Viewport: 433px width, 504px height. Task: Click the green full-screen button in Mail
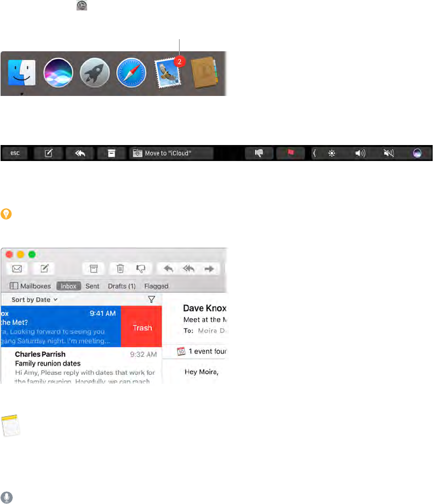click(x=32, y=255)
